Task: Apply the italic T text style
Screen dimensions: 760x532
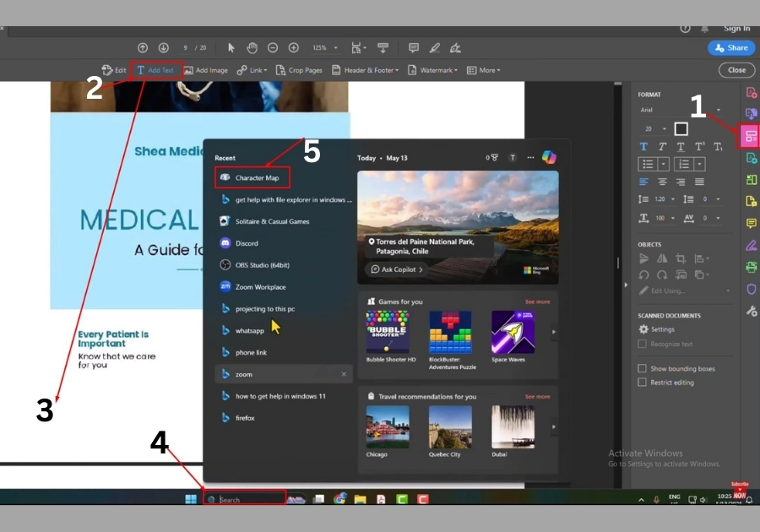Action: (x=662, y=147)
